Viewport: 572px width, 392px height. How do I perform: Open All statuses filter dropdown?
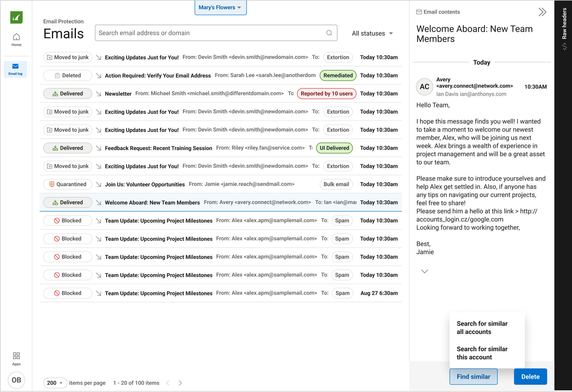[372, 33]
